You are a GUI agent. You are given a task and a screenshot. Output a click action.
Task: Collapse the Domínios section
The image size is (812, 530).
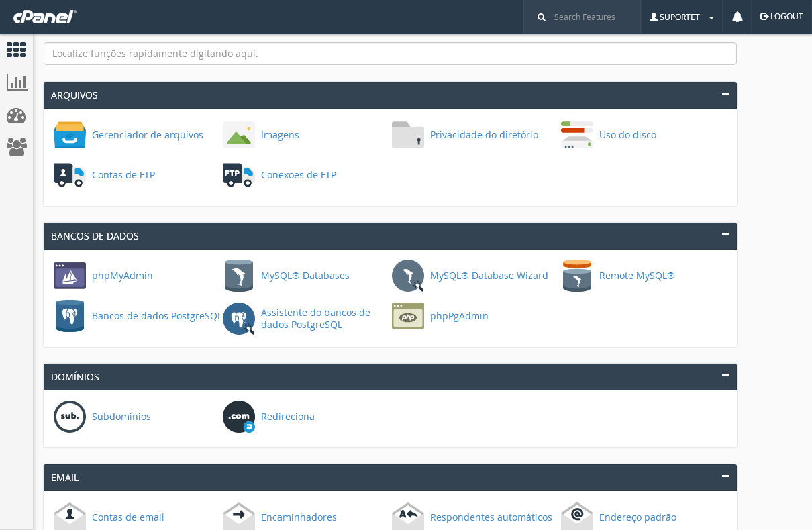pos(725,376)
